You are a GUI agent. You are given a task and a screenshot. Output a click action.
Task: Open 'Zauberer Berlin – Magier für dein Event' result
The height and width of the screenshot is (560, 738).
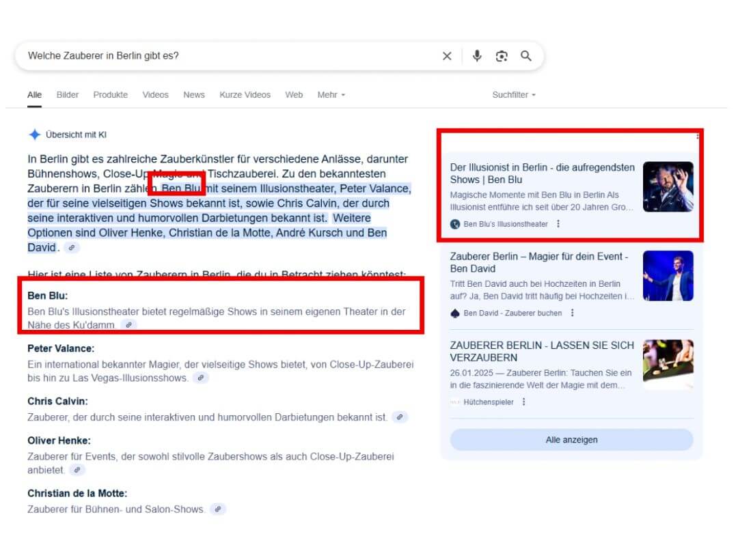click(539, 262)
